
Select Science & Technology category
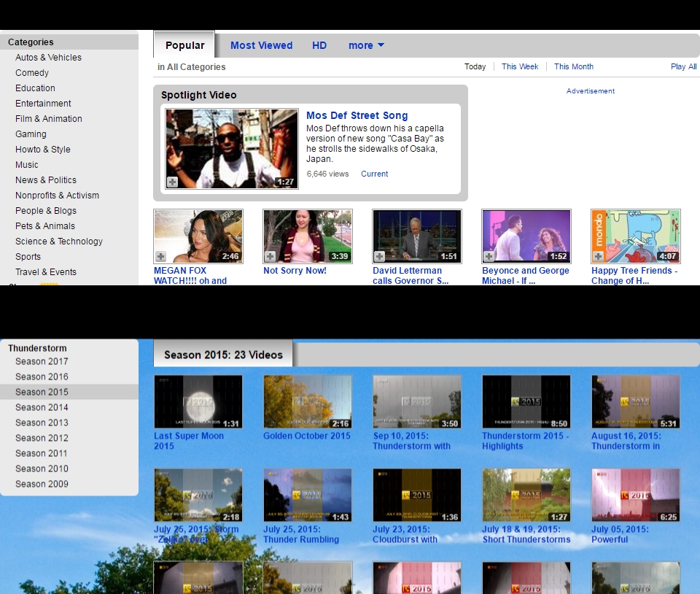pos(59,242)
